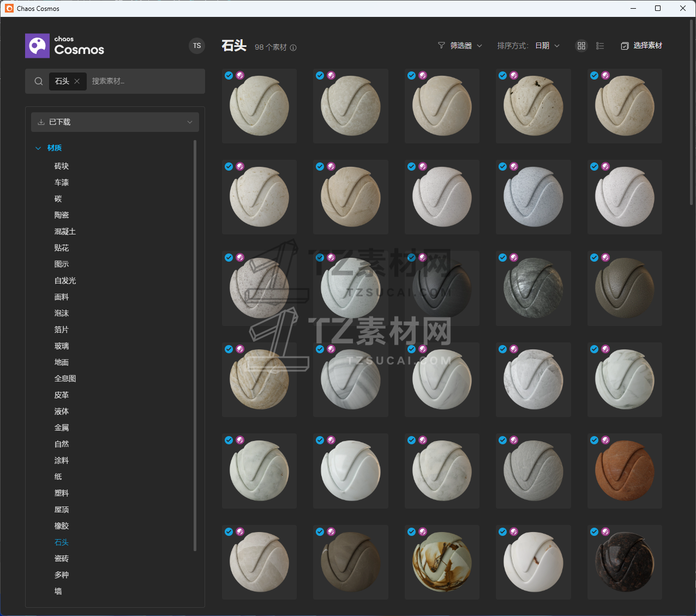Choose the pale blue speckled stone thumbnail
Viewport: 696px width, 616px height.
pyautogui.click(x=533, y=197)
